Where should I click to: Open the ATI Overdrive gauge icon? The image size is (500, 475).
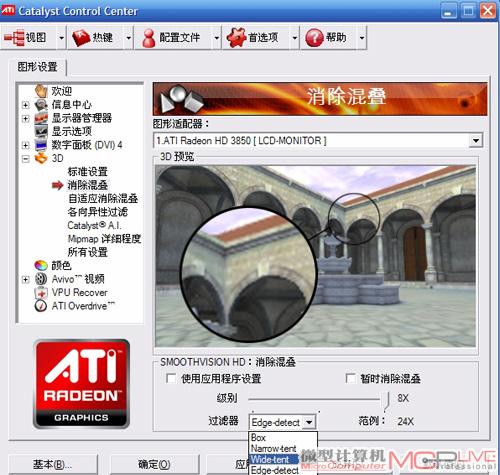[x=41, y=306]
